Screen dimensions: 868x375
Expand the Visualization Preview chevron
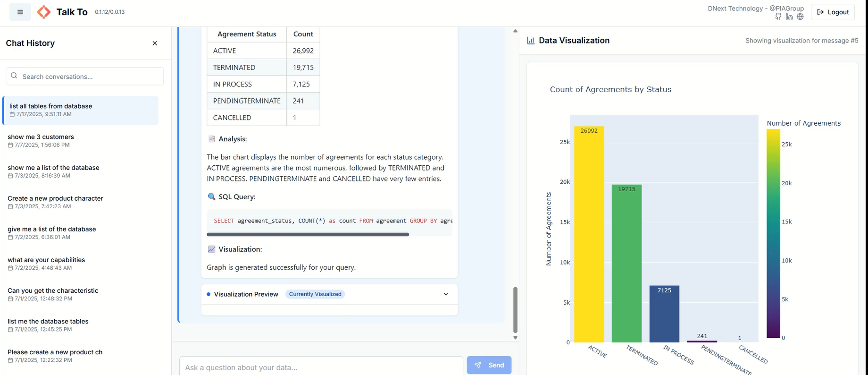(446, 294)
